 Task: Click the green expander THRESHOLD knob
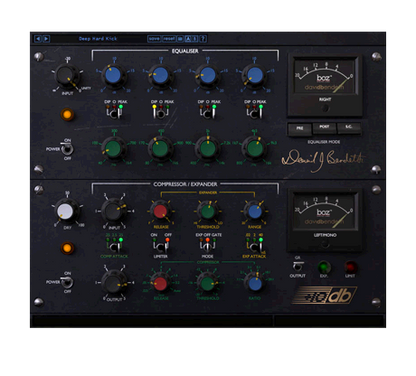[207, 211]
